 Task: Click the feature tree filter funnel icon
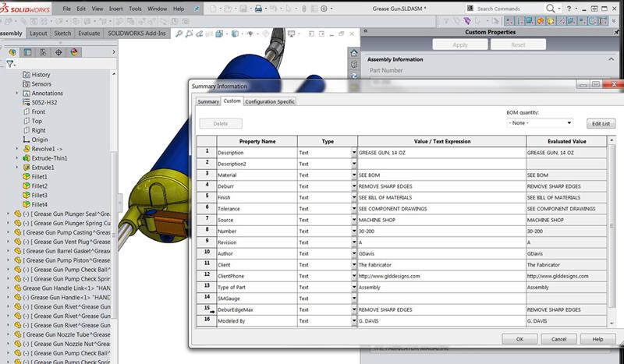tap(9, 64)
